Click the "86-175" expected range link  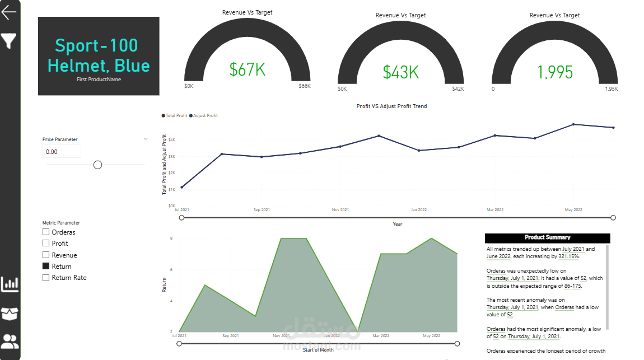pos(572,286)
